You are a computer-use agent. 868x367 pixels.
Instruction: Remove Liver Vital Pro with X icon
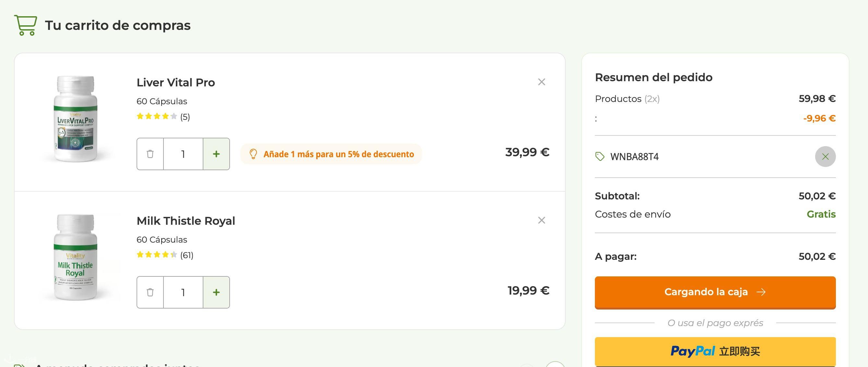[541, 82]
